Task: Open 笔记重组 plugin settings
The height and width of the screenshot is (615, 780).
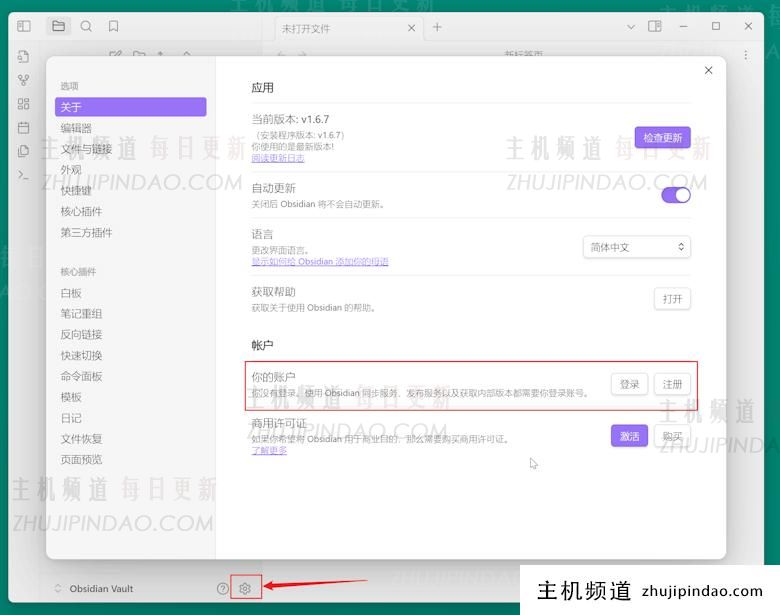Action: tap(130, 313)
